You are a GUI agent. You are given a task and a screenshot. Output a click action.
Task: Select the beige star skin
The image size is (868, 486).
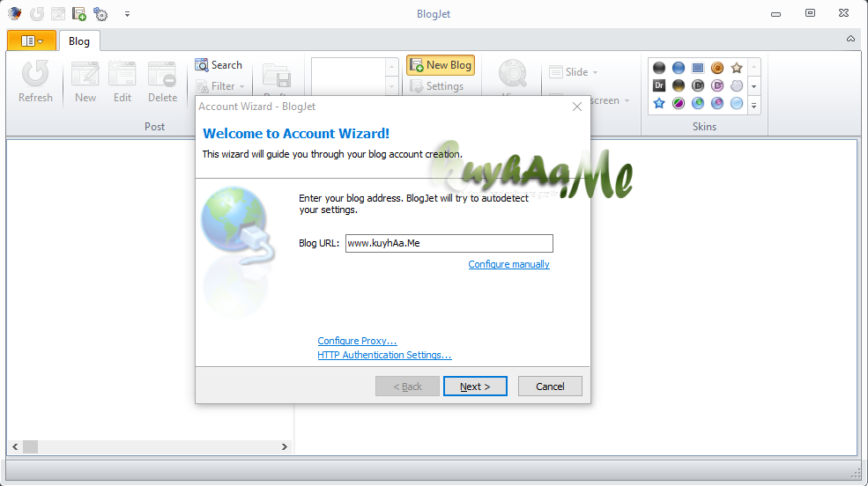click(x=736, y=68)
